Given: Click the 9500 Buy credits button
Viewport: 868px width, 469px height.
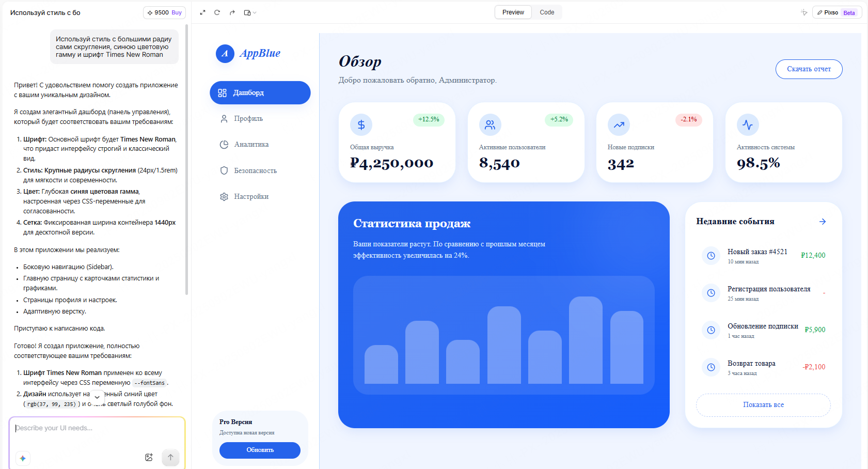Looking at the screenshot, I should pos(164,12).
